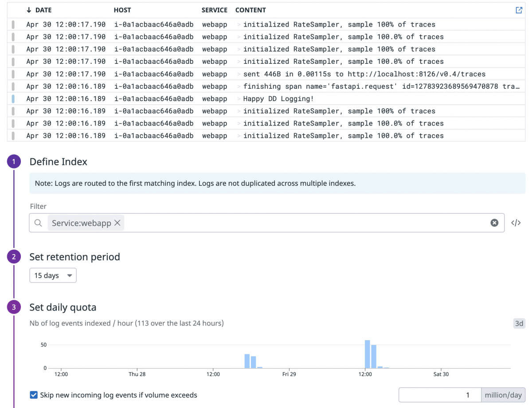Uncheck skip new incoming log events option

(33, 395)
